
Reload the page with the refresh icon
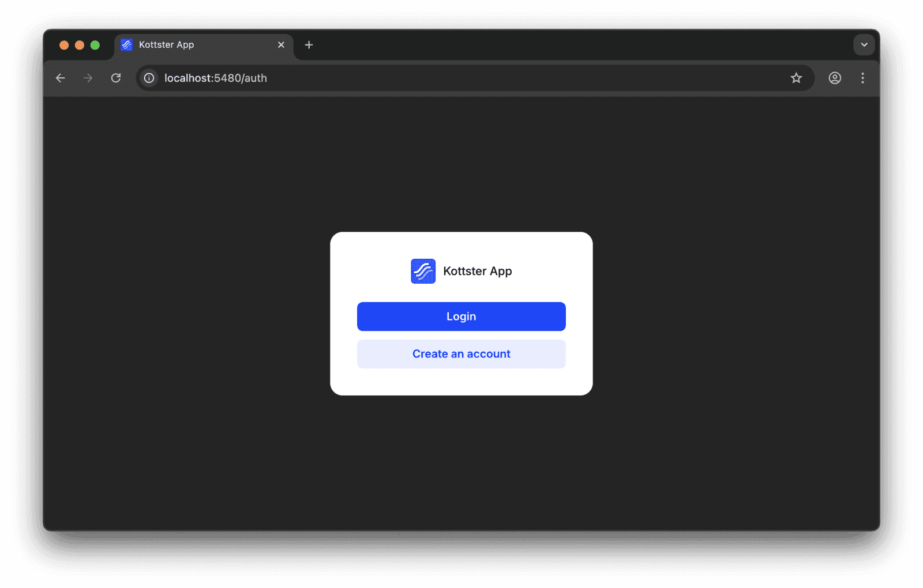pyautogui.click(x=116, y=78)
